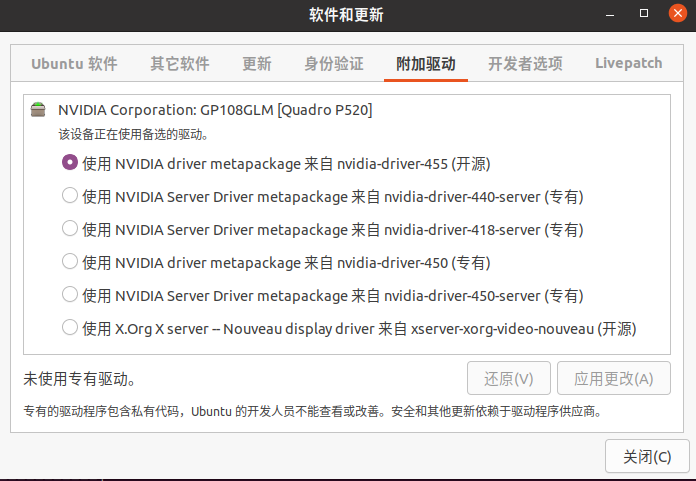Switch to the Ubuntu 软件 tab
696x481 pixels.
[74, 63]
